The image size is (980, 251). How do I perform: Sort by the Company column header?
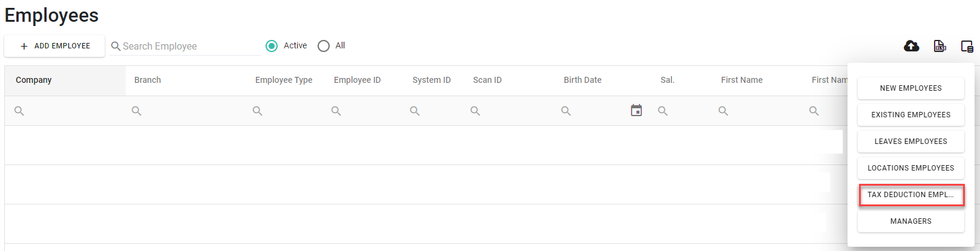[x=34, y=80]
